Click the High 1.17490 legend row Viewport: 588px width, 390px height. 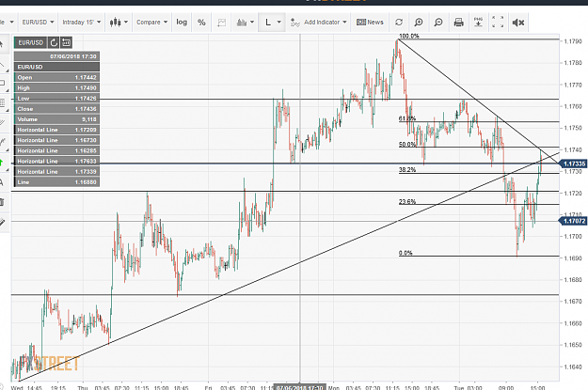coord(57,88)
